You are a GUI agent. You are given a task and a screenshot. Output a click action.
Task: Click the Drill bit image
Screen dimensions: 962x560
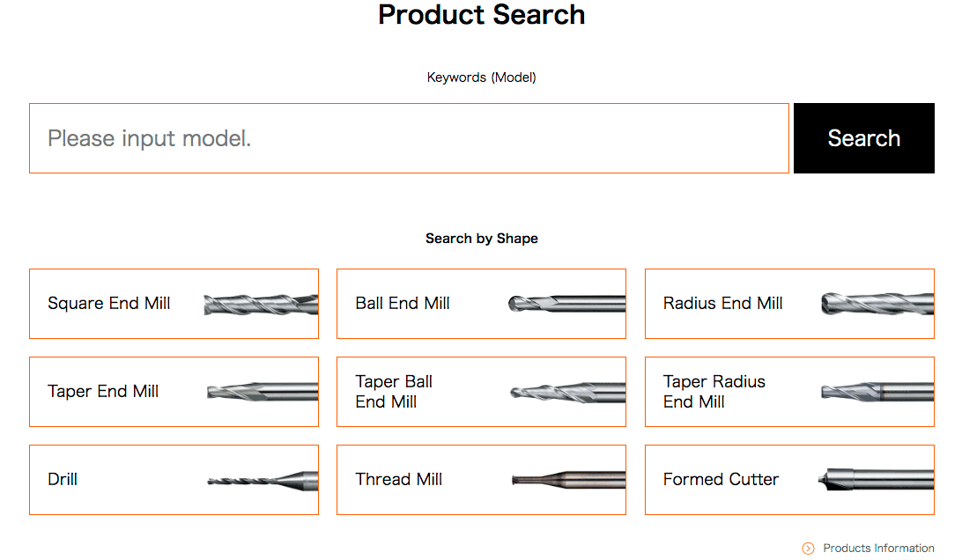click(x=263, y=481)
